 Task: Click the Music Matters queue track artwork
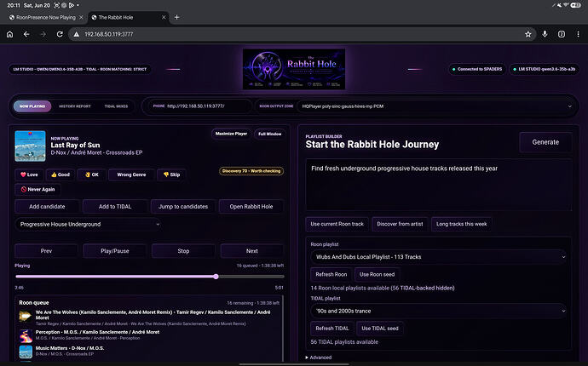[x=26, y=352]
